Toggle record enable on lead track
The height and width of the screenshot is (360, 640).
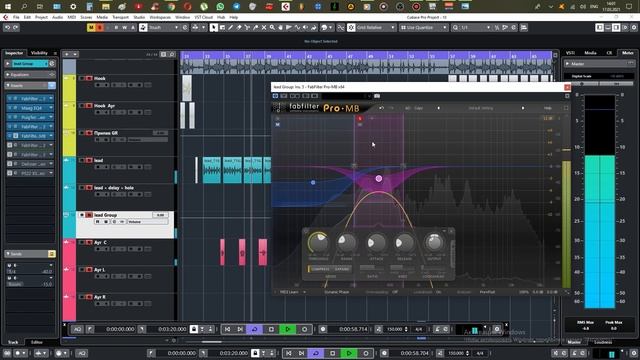pyautogui.click(x=89, y=160)
